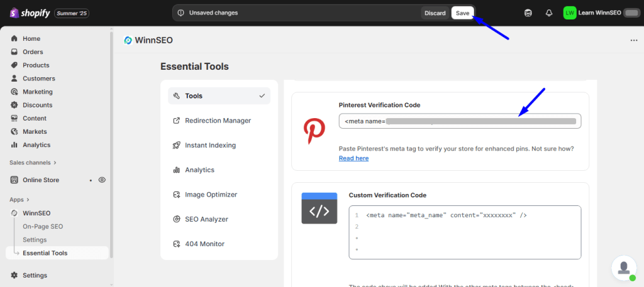Click the Tools wrench icon
The height and width of the screenshot is (287, 644).
coord(177,96)
